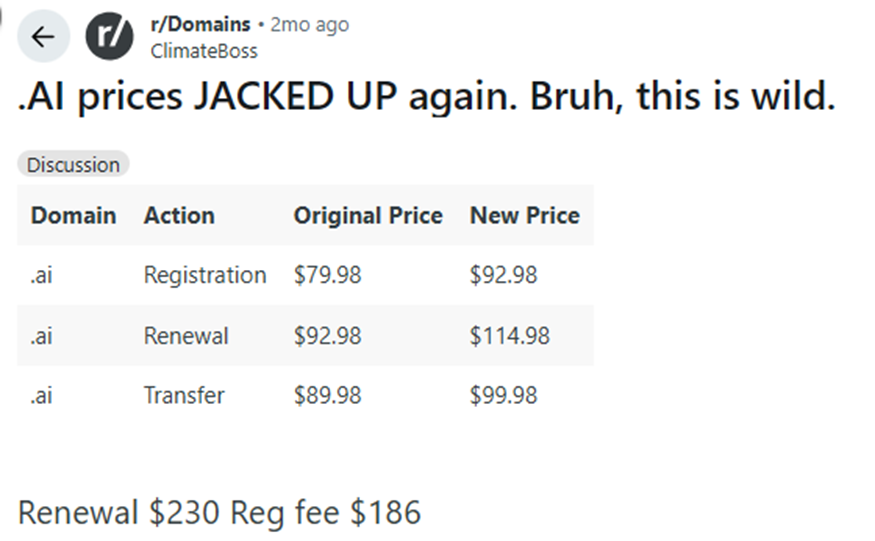Select the Discussion flair tag
The image size is (875, 541).
[73, 165]
